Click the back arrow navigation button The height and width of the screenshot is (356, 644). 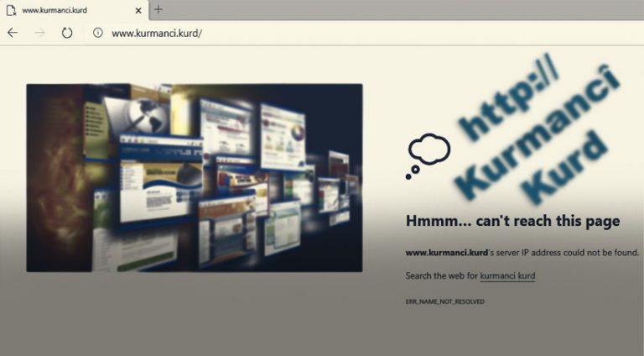[13, 33]
